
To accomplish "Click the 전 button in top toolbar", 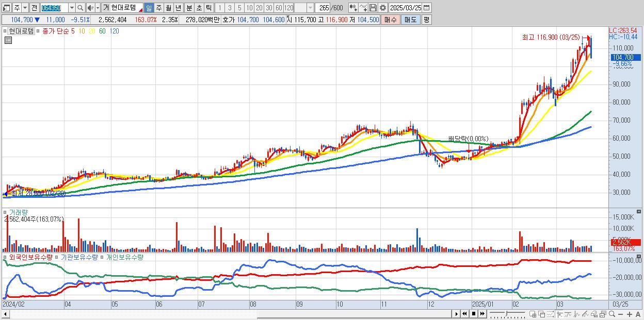I will [34, 8].
